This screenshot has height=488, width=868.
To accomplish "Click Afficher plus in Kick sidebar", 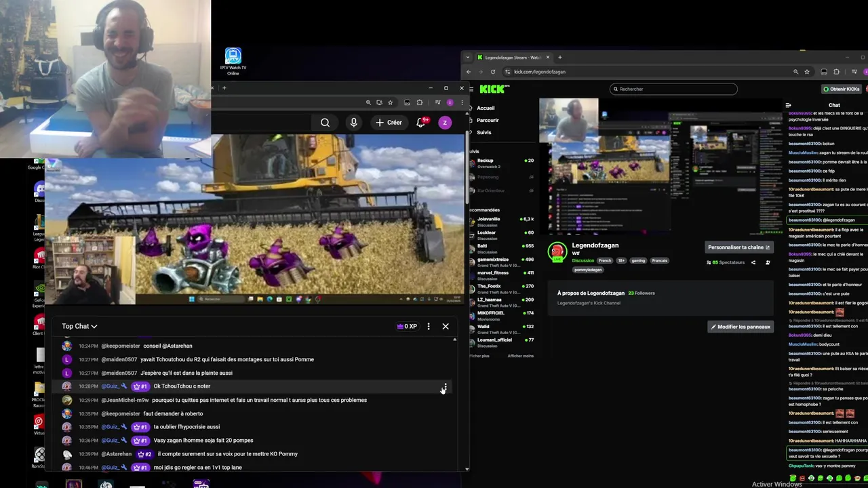I will 480,356.
